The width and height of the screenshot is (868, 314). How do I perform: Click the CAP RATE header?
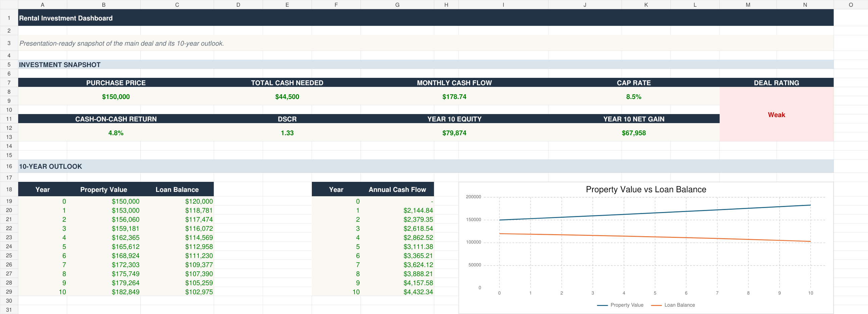634,83
